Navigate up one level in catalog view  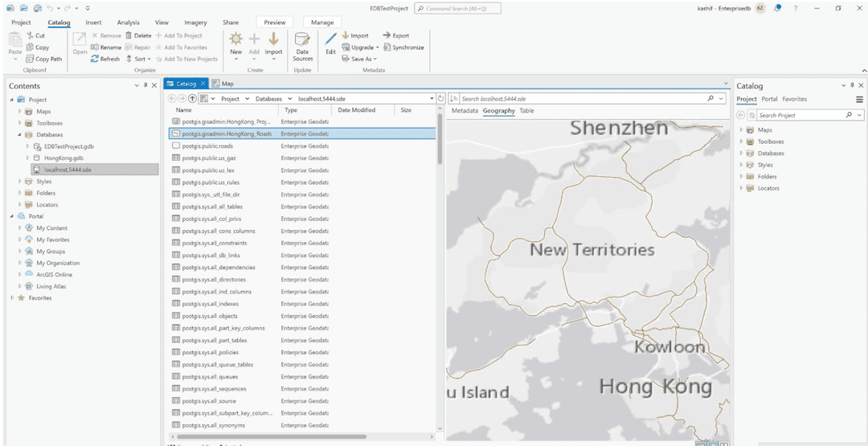[x=192, y=99]
